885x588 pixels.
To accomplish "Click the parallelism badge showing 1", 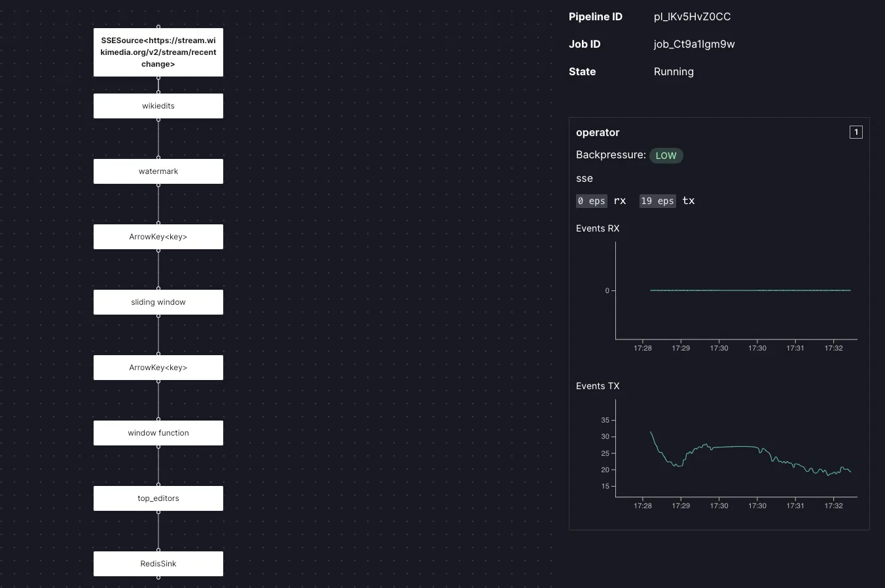I will point(856,132).
